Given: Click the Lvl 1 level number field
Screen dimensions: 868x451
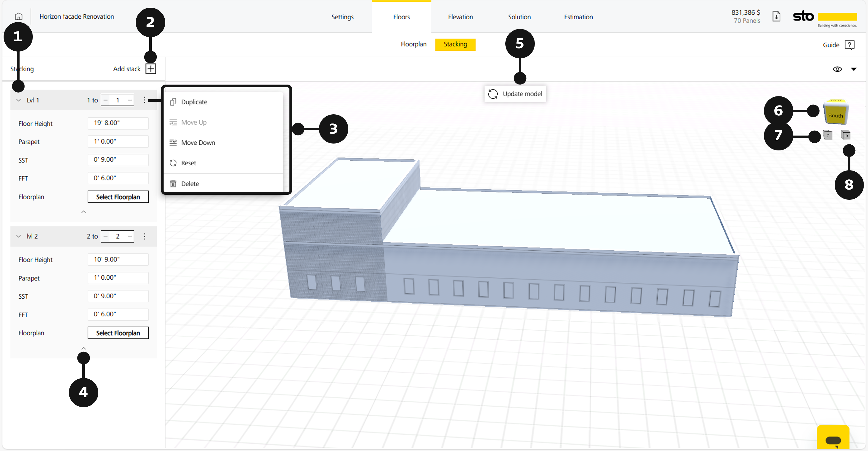Looking at the screenshot, I should tap(118, 100).
